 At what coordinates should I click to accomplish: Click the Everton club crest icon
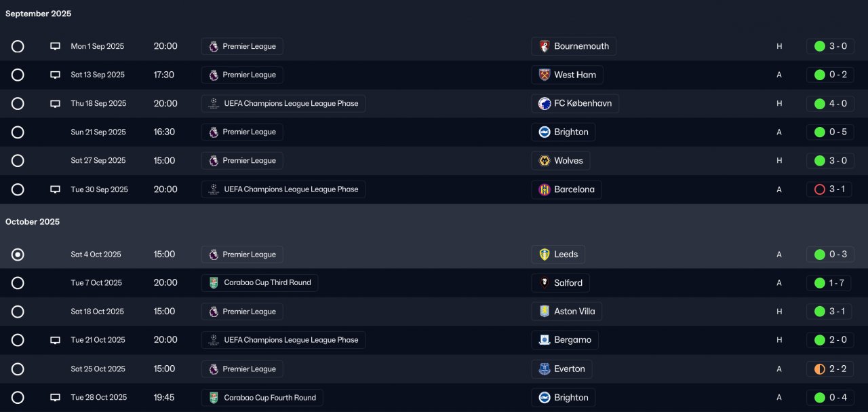[x=544, y=369]
